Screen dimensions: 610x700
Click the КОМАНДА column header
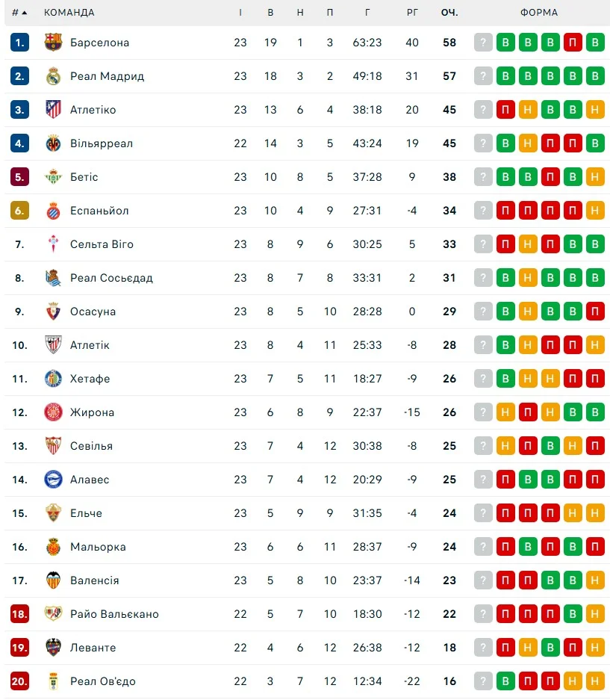point(69,13)
